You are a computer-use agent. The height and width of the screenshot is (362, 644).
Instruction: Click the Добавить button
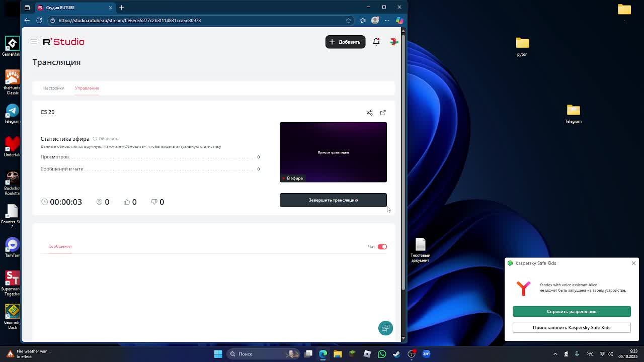pos(345,42)
